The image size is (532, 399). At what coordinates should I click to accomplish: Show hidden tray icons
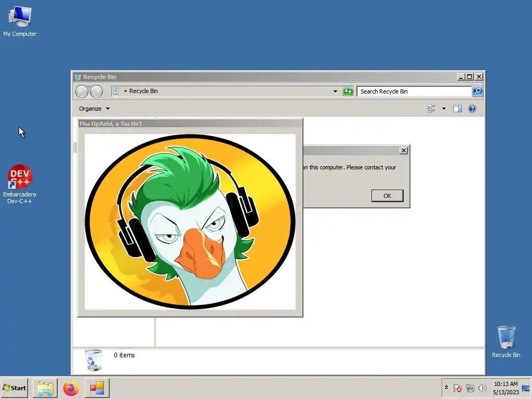(446, 388)
